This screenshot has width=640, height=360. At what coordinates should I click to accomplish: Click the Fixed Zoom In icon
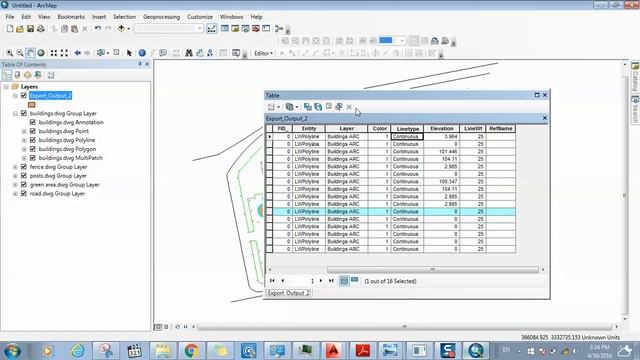(54, 53)
